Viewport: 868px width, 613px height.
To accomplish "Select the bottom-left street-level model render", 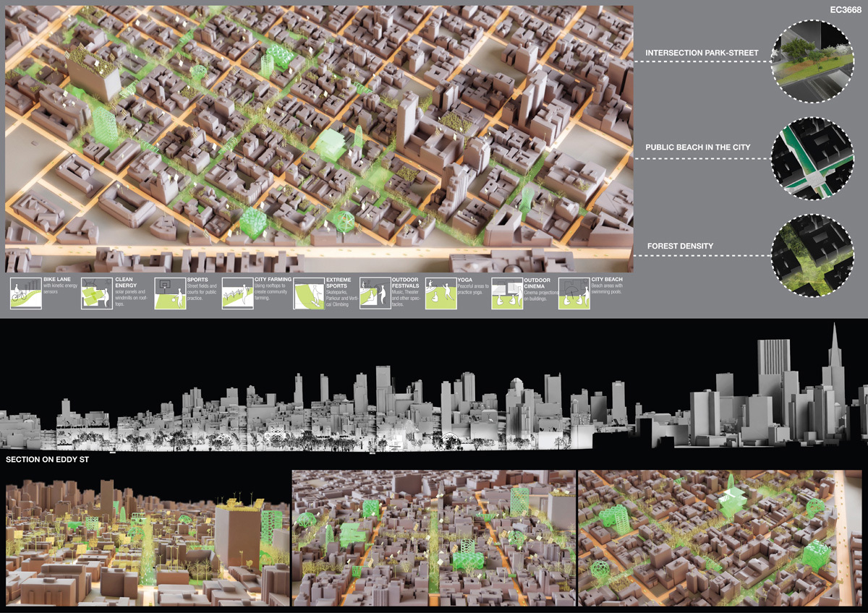I will coord(147,538).
